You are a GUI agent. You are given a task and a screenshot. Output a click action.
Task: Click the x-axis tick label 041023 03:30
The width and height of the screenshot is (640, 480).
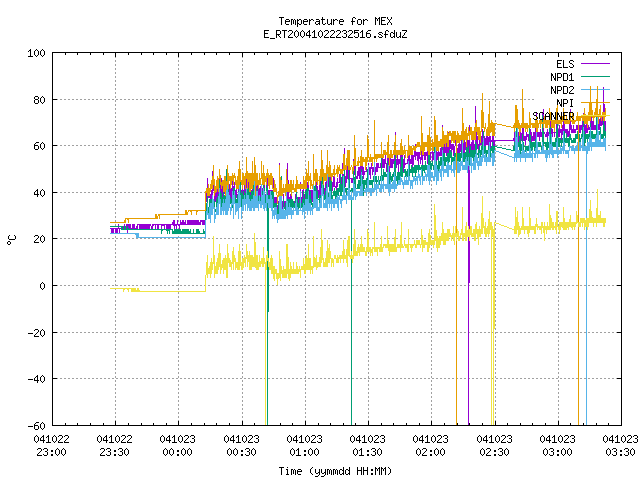(620, 446)
